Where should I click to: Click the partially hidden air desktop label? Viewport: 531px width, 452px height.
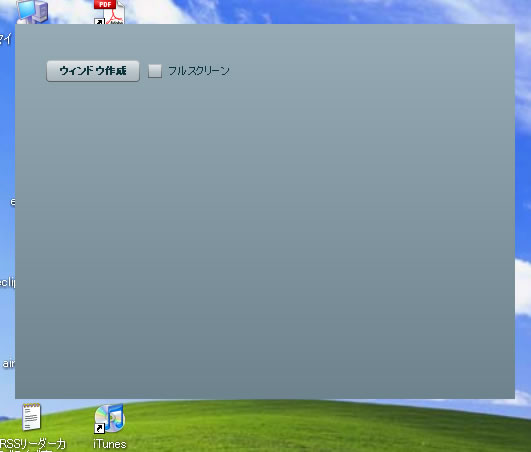click(x=8, y=363)
